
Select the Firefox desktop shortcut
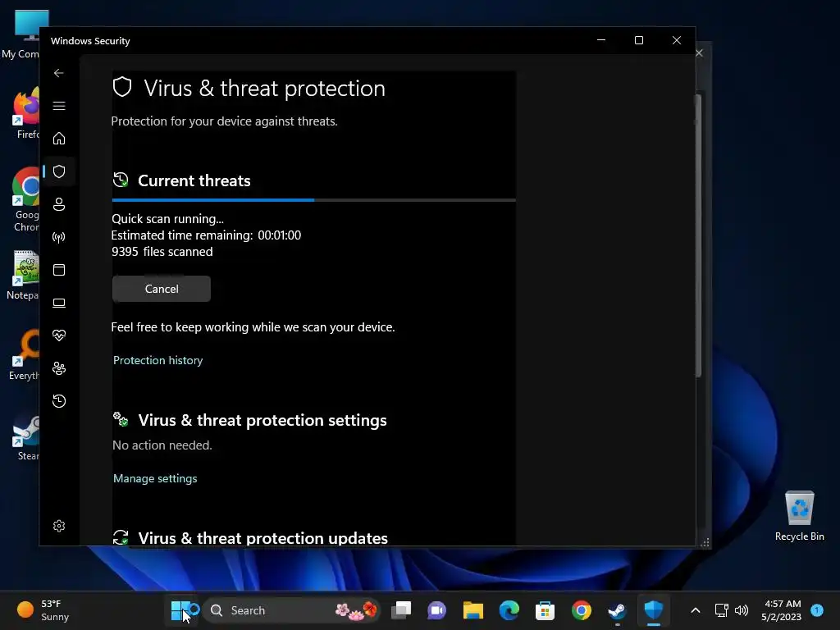pos(25,113)
